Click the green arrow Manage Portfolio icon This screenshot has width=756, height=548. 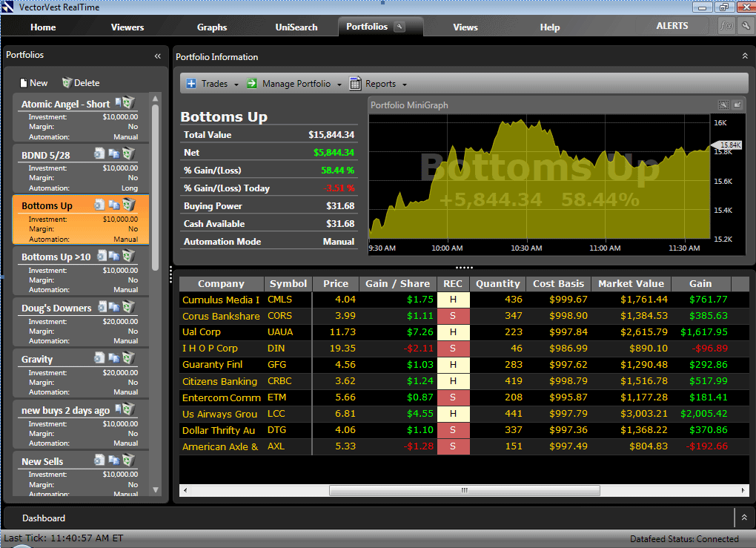click(251, 83)
